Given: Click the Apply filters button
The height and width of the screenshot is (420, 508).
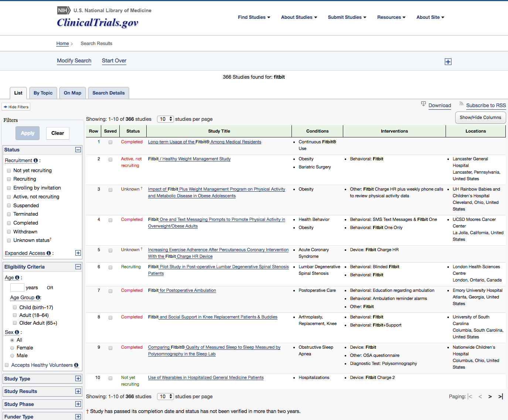Looking at the screenshot, I should (28, 133).
